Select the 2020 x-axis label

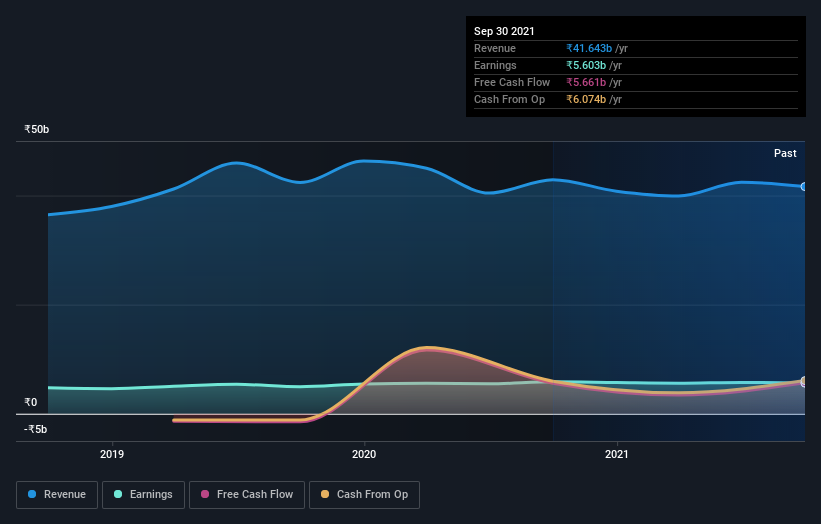364,454
